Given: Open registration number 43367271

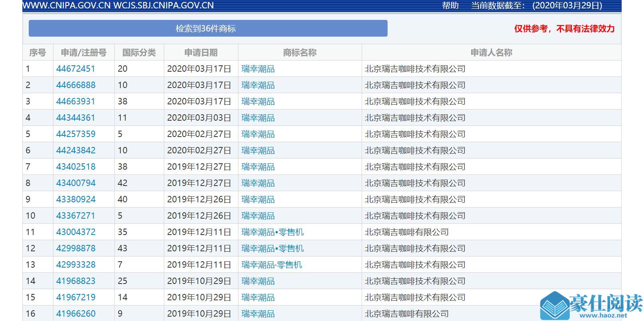Looking at the screenshot, I should (x=76, y=216).
